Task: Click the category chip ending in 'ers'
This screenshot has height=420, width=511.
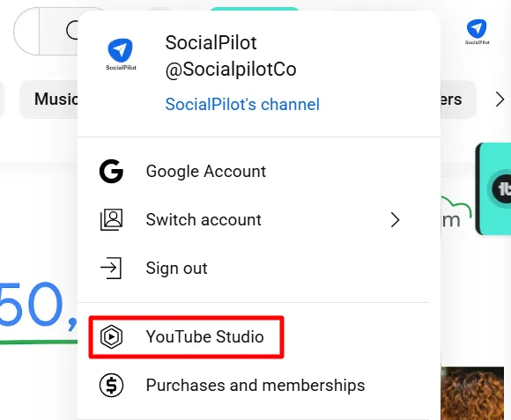Action: coord(458,99)
